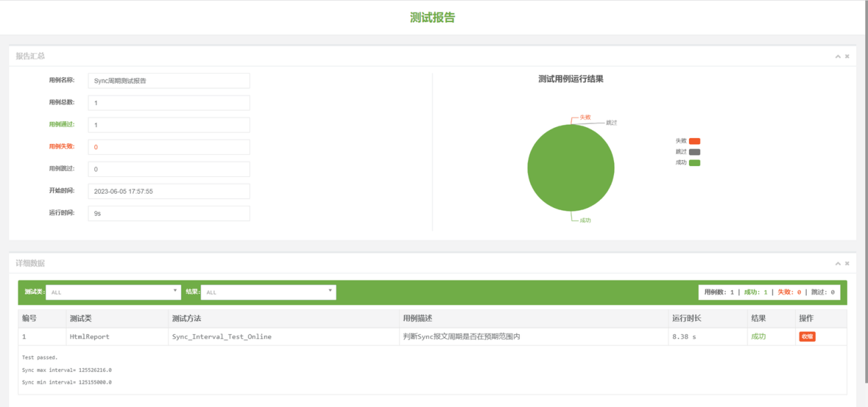Image resolution: width=868 pixels, height=407 pixels.
Task: Close the 详细数据 panel
Action: pos(847,264)
